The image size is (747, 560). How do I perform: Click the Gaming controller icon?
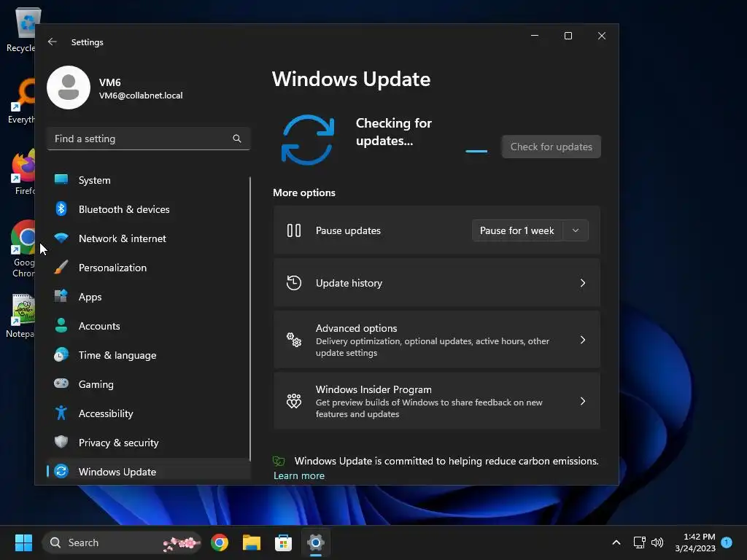(61, 384)
